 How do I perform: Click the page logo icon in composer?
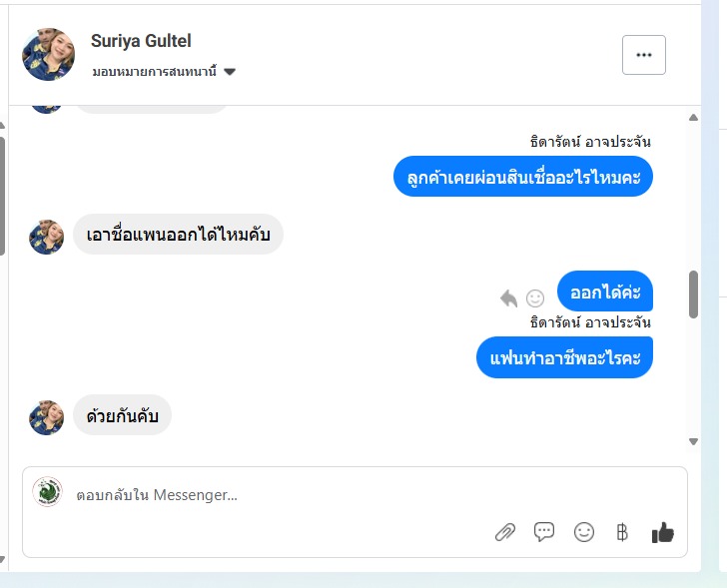pos(47,492)
